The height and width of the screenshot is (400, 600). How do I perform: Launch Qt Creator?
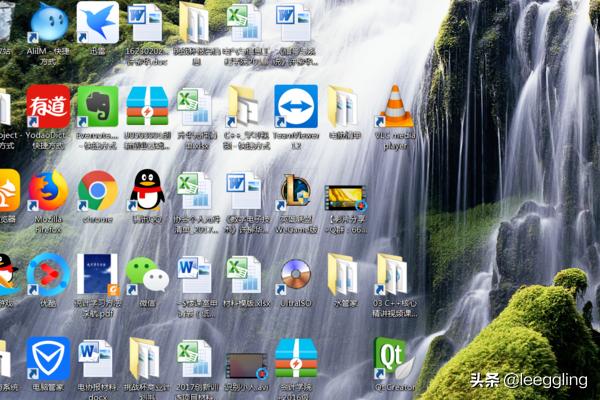click(394, 359)
